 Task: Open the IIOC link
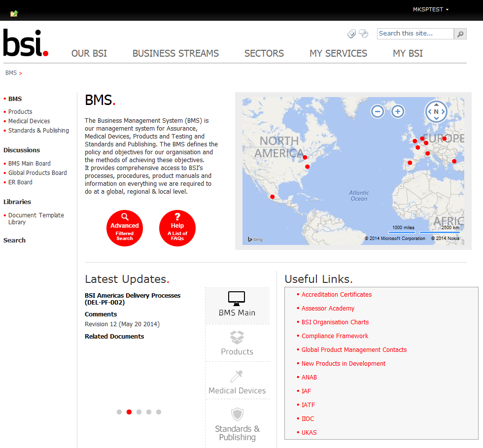[308, 419]
